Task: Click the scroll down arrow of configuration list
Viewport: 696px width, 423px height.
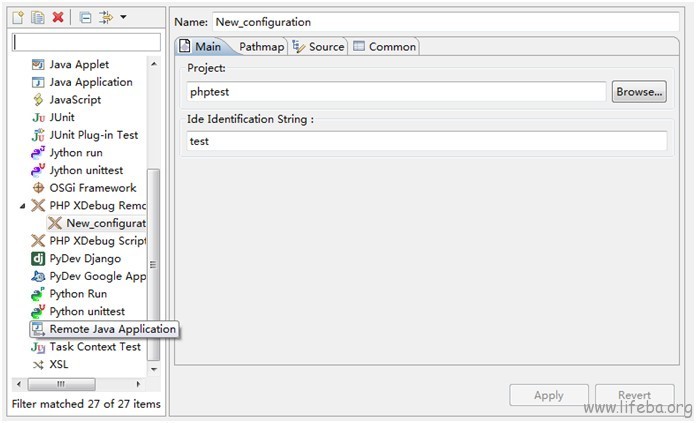Action: coord(153,368)
